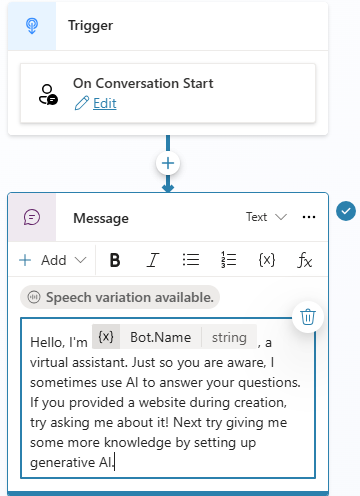Screen dimensions: 360x496
Task: Click the Trigger node icon
Action: (x=32, y=26)
